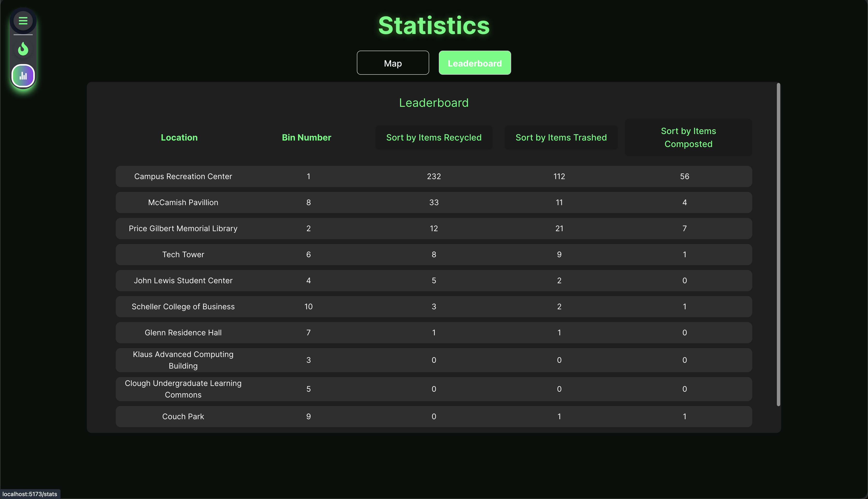868x499 pixels.
Task: Select the Campus Recreation Center row
Action: coord(183,176)
